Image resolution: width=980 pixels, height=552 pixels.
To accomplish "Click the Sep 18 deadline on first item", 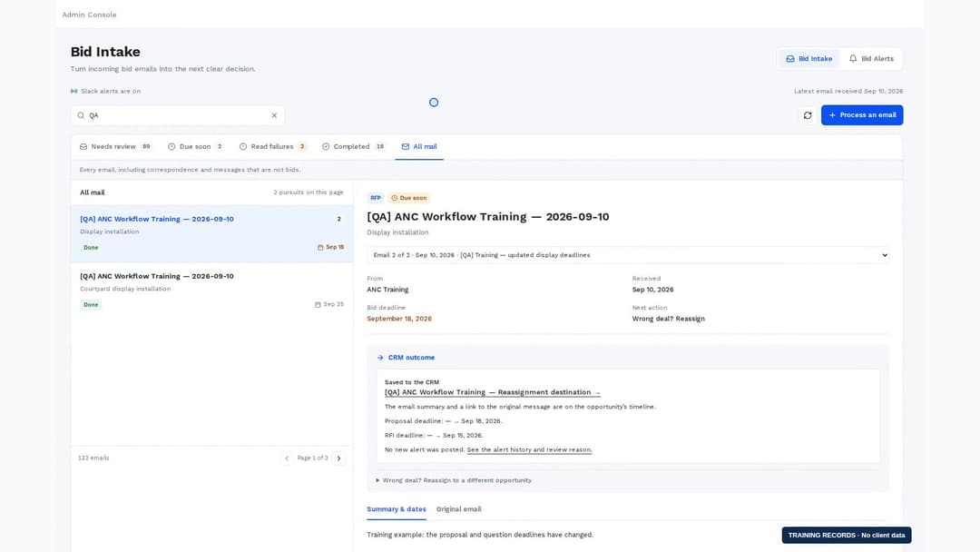I will coord(330,248).
